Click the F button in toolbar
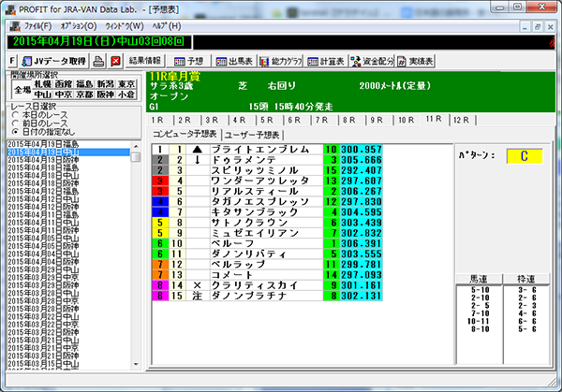Screen dimensions: 562x392 point(12,61)
